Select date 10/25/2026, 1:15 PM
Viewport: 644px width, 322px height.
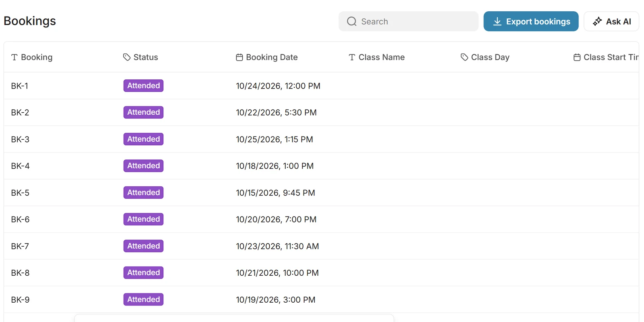pos(275,139)
